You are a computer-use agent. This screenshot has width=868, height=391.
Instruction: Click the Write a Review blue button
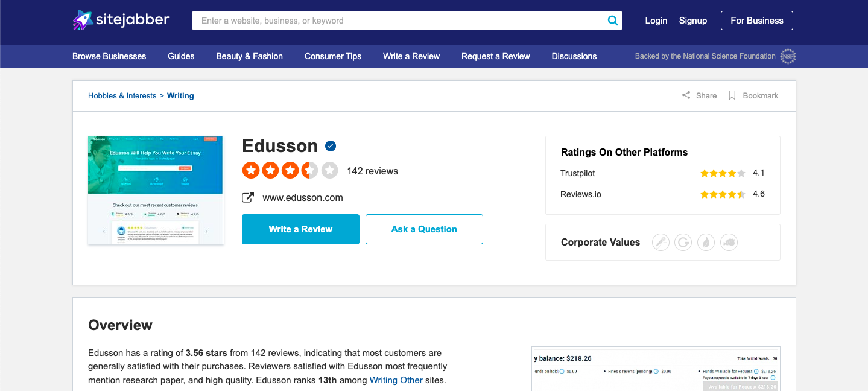point(300,229)
